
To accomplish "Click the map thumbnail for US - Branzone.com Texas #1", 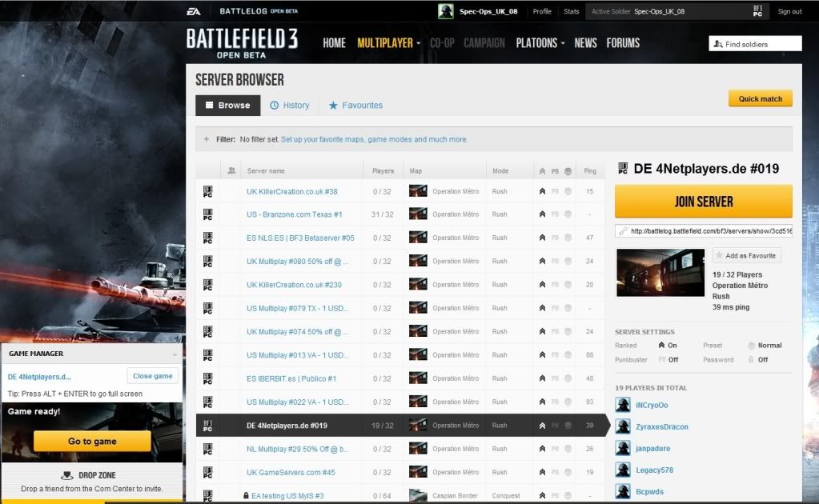I will (x=418, y=214).
